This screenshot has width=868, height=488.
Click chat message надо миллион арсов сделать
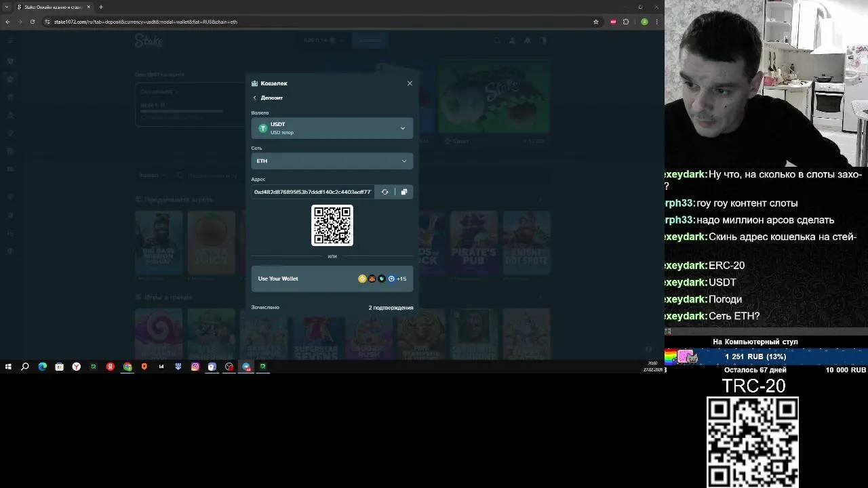pyautogui.click(x=765, y=220)
